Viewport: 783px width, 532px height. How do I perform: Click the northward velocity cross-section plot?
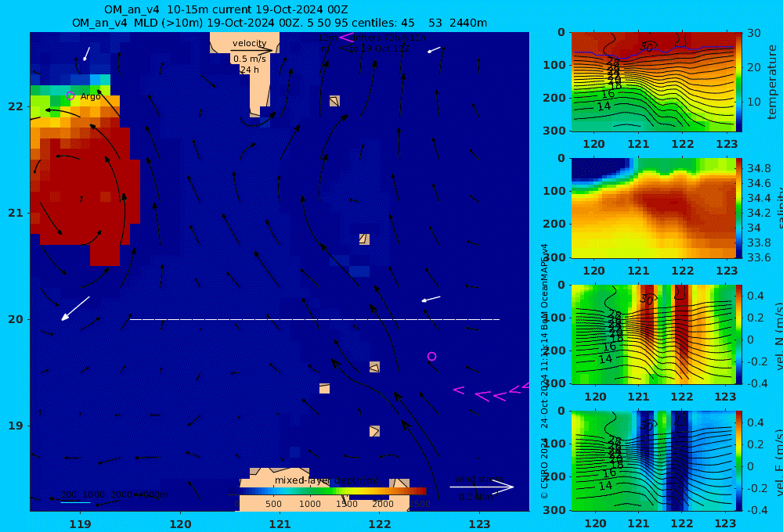coord(653,334)
